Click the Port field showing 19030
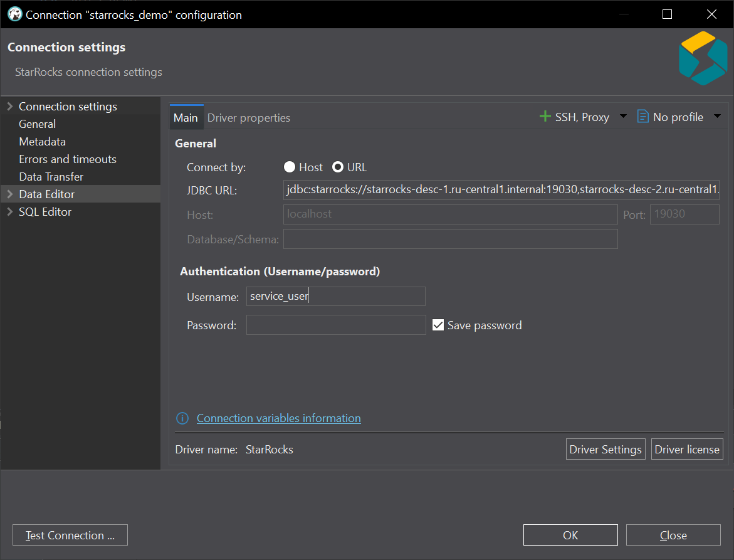734x560 pixels. click(x=684, y=214)
